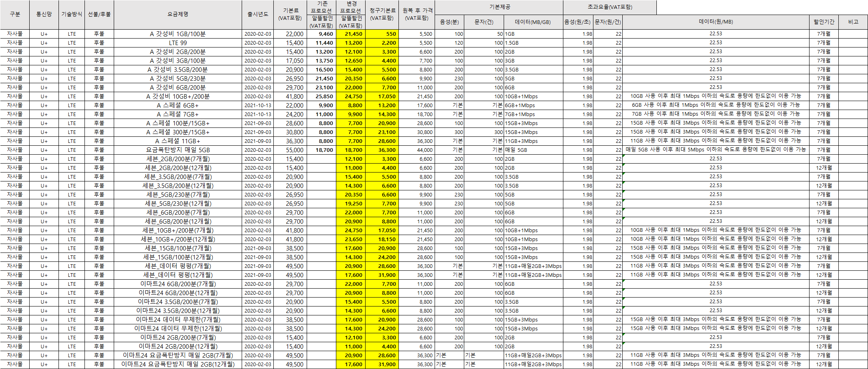The width and height of the screenshot is (868, 369).
Task: Select the 13,750 existing promotion cell
Action: [321, 61]
